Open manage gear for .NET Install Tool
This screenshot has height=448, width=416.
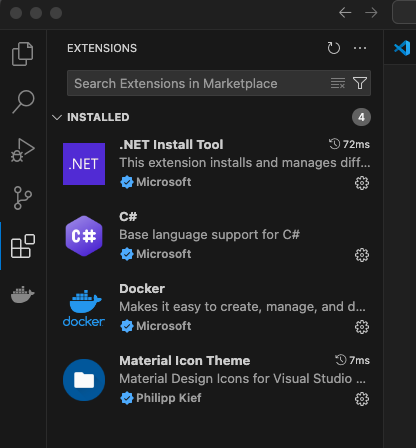pyautogui.click(x=362, y=183)
